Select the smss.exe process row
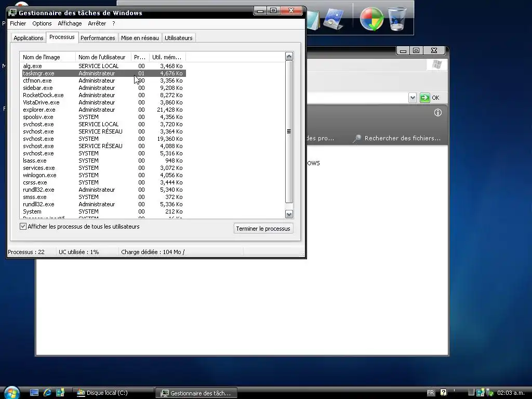Viewport: 532px width, 399px height. tap(103, 197)
